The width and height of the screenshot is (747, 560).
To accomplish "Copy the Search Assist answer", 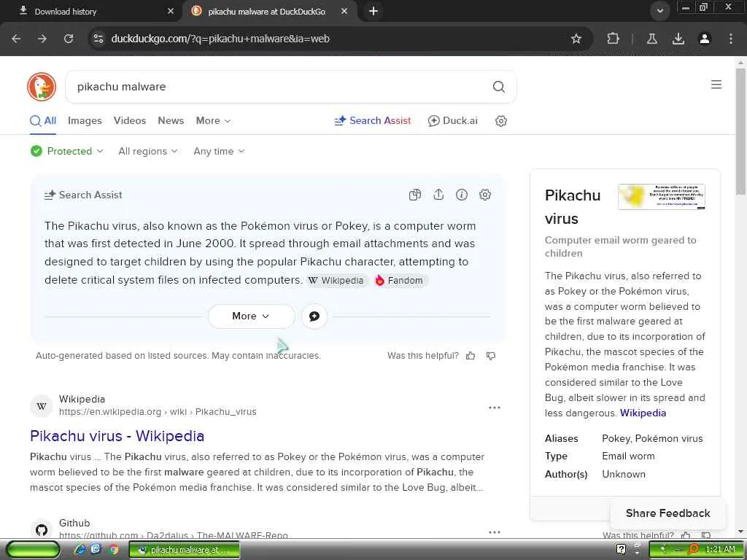I will 415,195.
